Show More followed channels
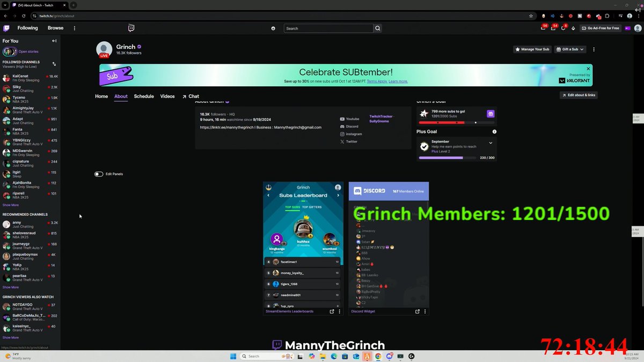The image size is (644, 362). 11,205
